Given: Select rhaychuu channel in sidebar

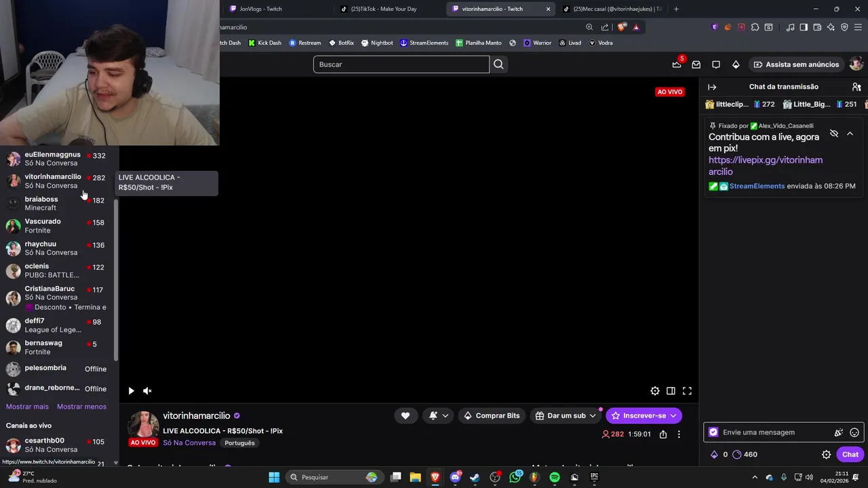Looking at the screenshot, I should pos(58,248).
